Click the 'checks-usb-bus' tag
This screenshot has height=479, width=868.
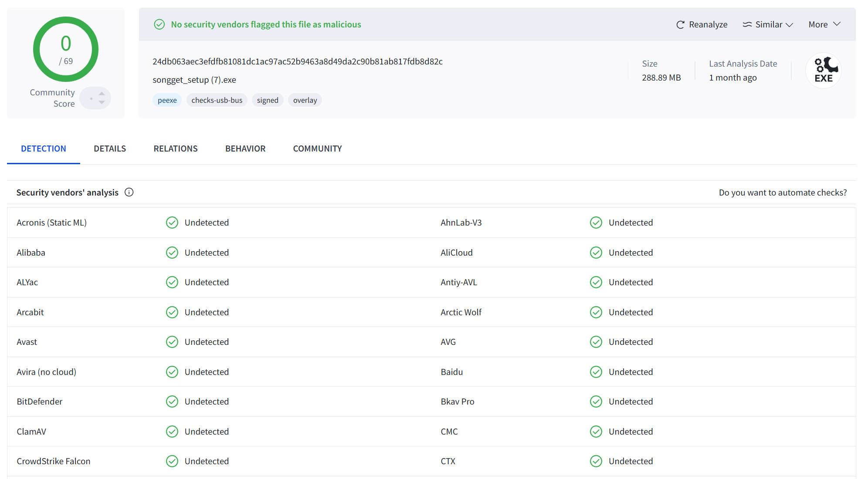(217, 100)
